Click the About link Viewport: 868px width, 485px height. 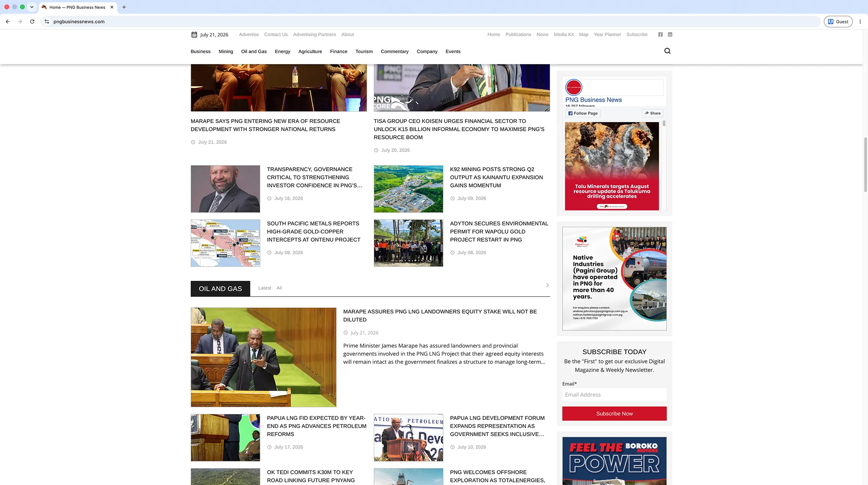tap(348, 35)
